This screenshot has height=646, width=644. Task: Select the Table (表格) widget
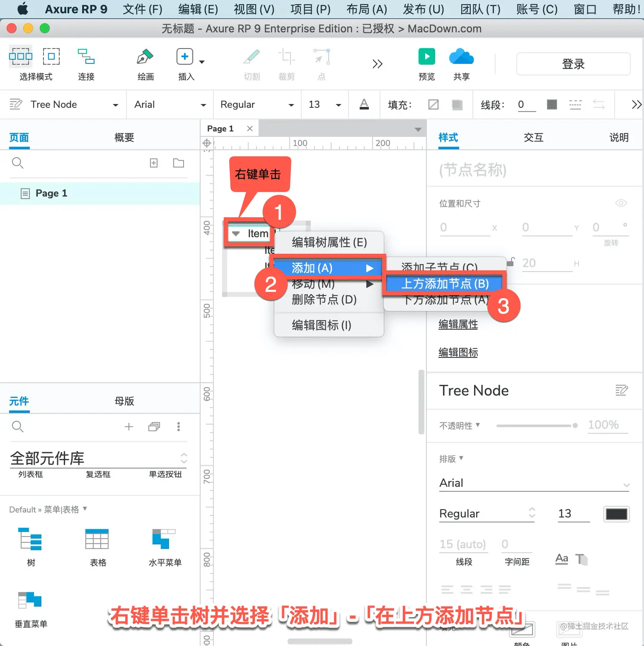[98, 547]
